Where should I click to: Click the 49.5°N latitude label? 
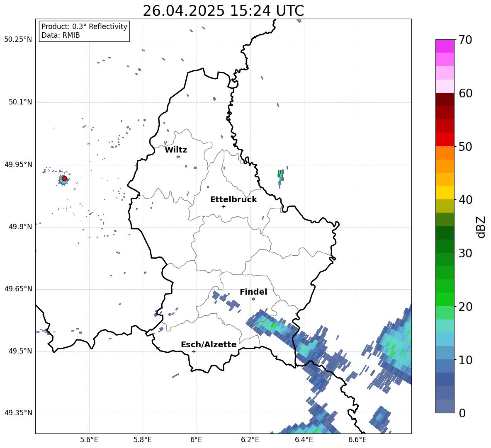(20, 351)
